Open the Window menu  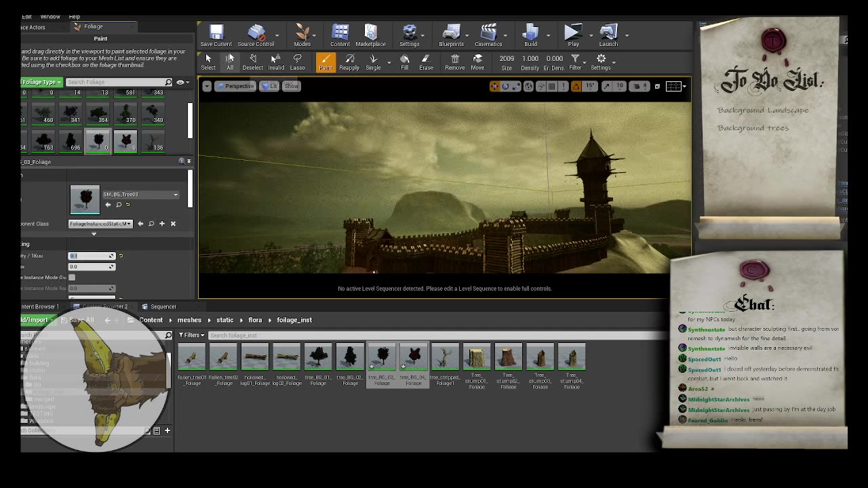pos(50,16)
